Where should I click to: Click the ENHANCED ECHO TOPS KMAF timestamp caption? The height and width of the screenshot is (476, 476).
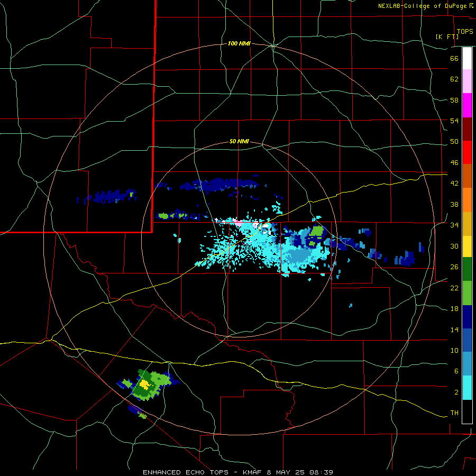tap(238, 472)
